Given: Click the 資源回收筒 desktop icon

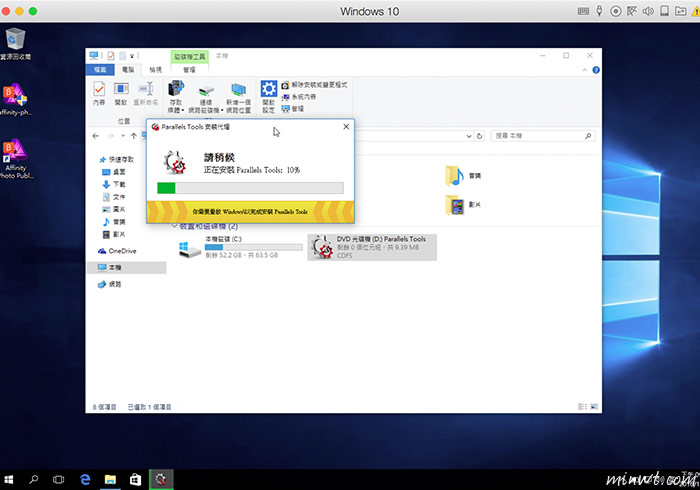Looking at the screenshot, I should pos(16,44).
